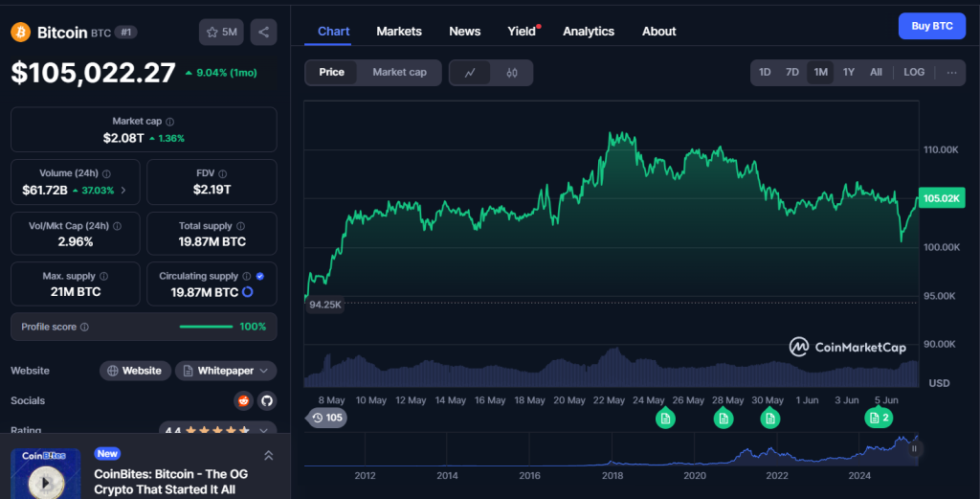Click circulating supply progress ring
Screen dimensions: 980x499
(x=248, y=292)
